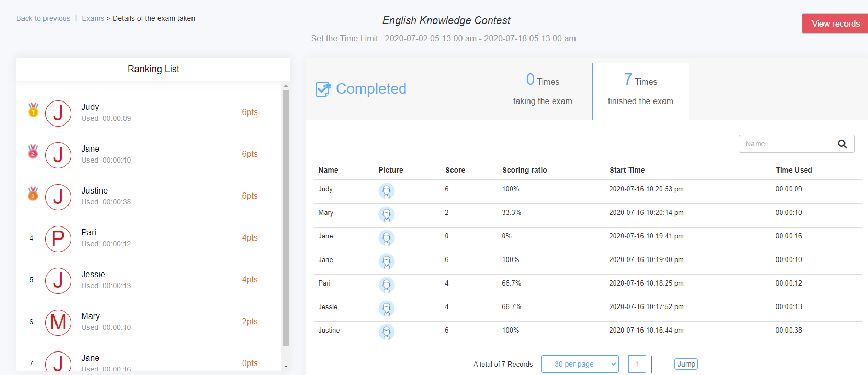868x375 pixels.
Task: Click Pari's P avatar in ranking list
Action: click(x=58, y=238)
